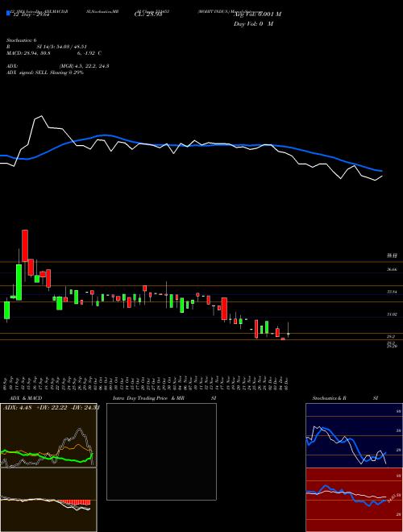Click the MACD values line
This screenshot has width=403, height=532.
[53, 53]
